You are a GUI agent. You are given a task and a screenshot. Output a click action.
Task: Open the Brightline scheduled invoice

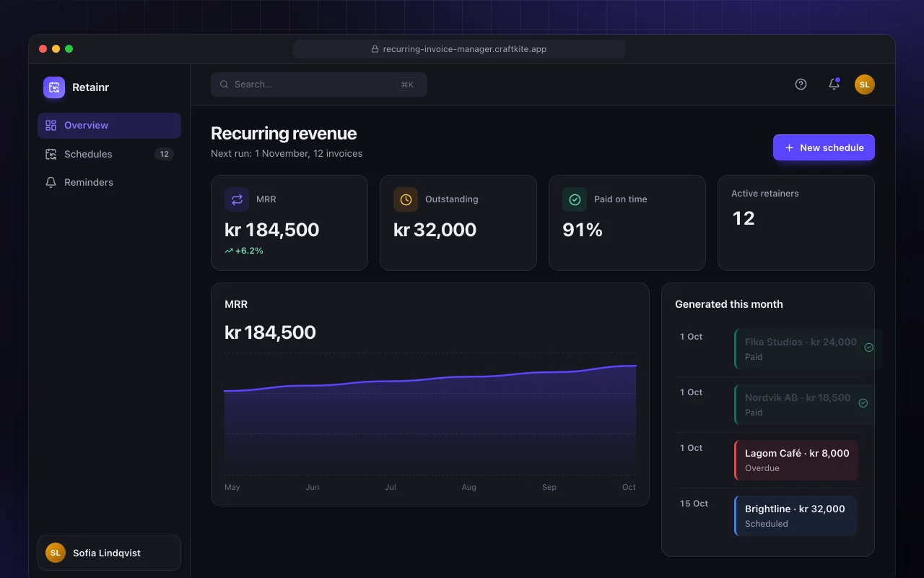click(x=796, y=516)
